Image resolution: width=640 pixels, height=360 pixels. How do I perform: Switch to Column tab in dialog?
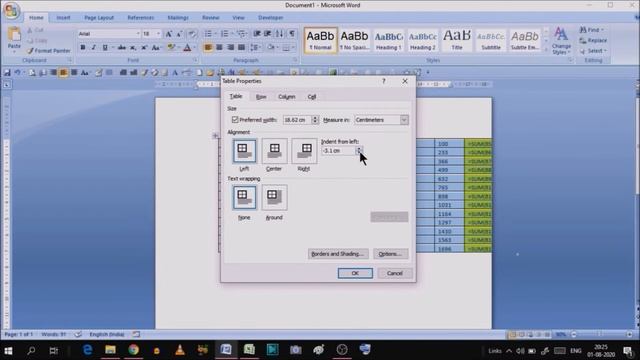pyautogui.click(x=287, y=97)
